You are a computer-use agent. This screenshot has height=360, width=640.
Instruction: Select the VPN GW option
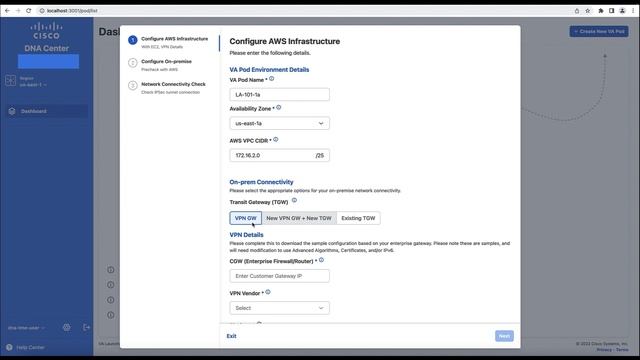(x=246, y=218)
